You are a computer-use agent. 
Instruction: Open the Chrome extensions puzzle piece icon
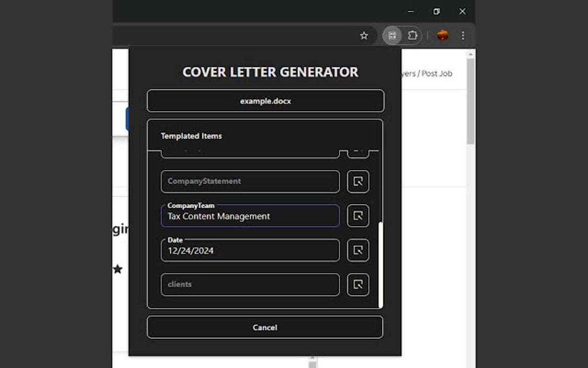tap(413, 35)
